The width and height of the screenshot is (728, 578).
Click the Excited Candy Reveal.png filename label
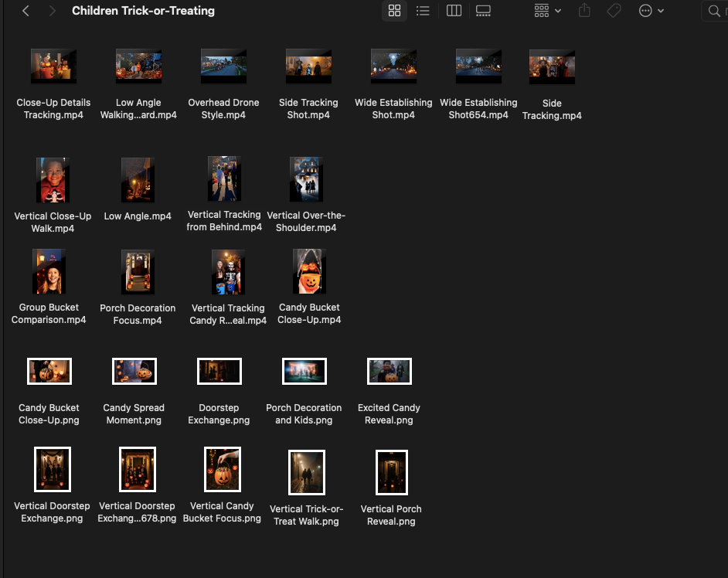389,413
